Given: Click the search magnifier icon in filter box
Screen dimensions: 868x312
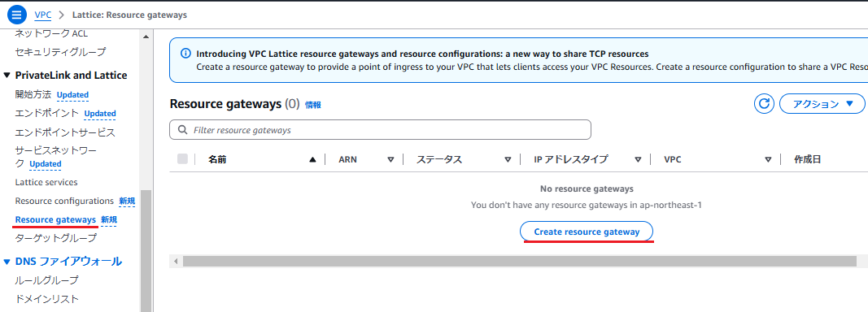Looking at the screenshot, I should (x=182, y=130).
